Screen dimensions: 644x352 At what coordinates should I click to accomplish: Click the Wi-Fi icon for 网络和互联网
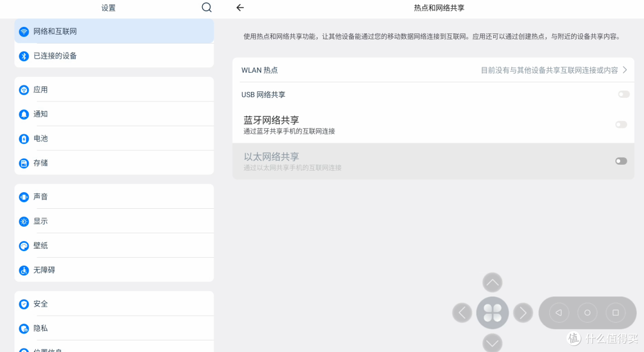coord(24,32)
